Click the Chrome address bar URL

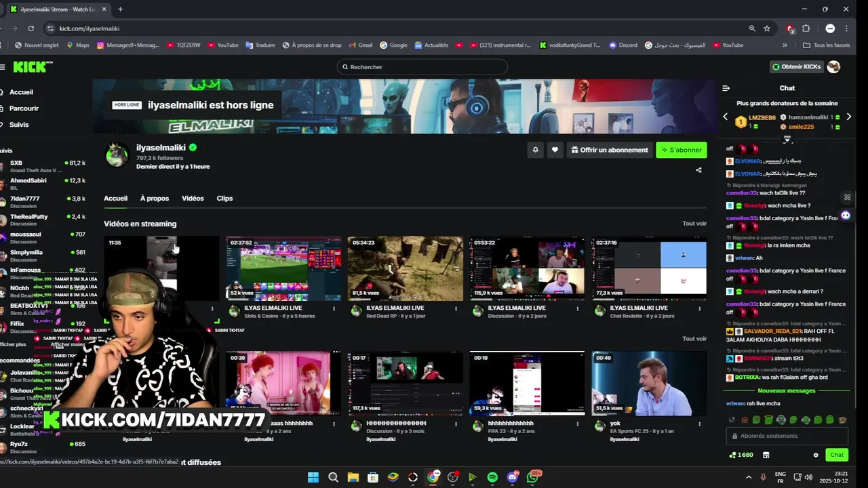click(89, 28)
